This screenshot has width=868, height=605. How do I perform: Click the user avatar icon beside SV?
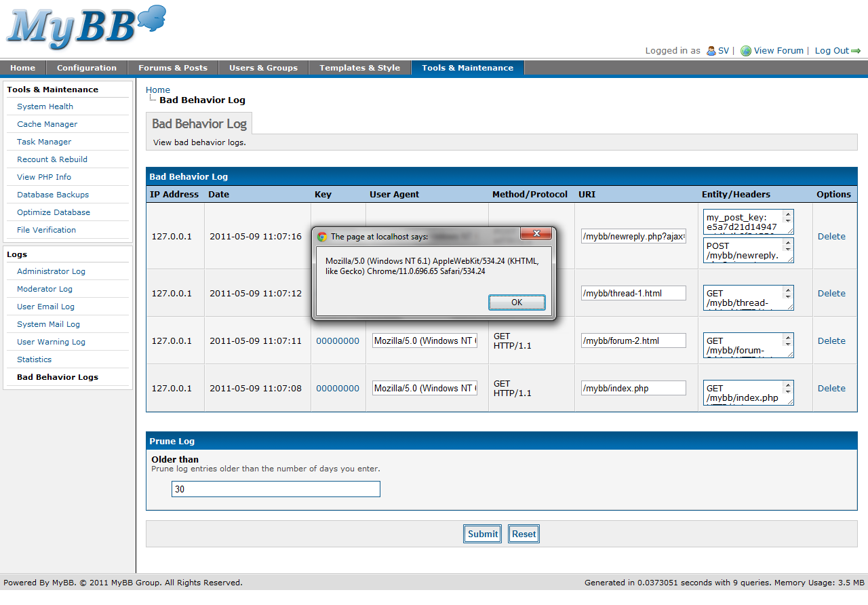711,51
